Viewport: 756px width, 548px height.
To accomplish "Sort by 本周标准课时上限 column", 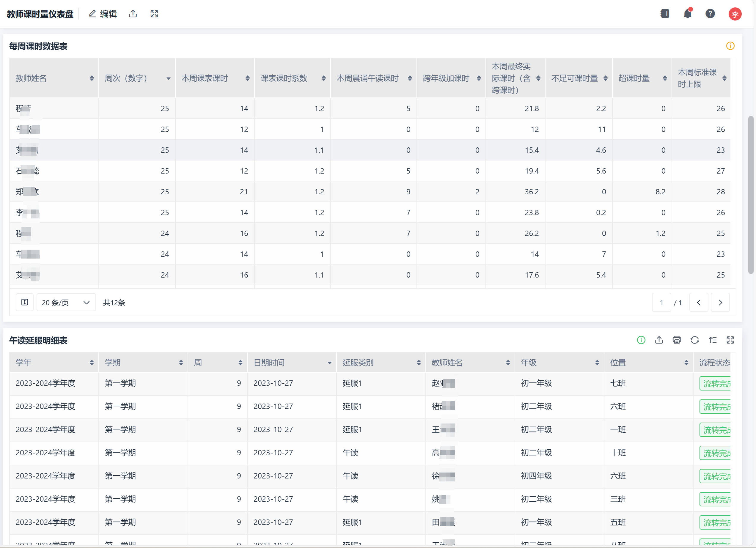I will [x=724, y=78].
